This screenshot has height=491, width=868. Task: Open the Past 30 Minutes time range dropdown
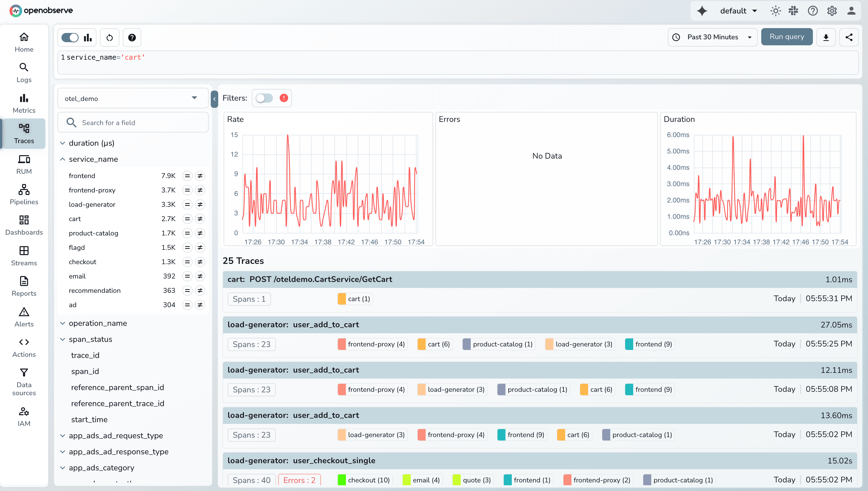click(712, 37)
